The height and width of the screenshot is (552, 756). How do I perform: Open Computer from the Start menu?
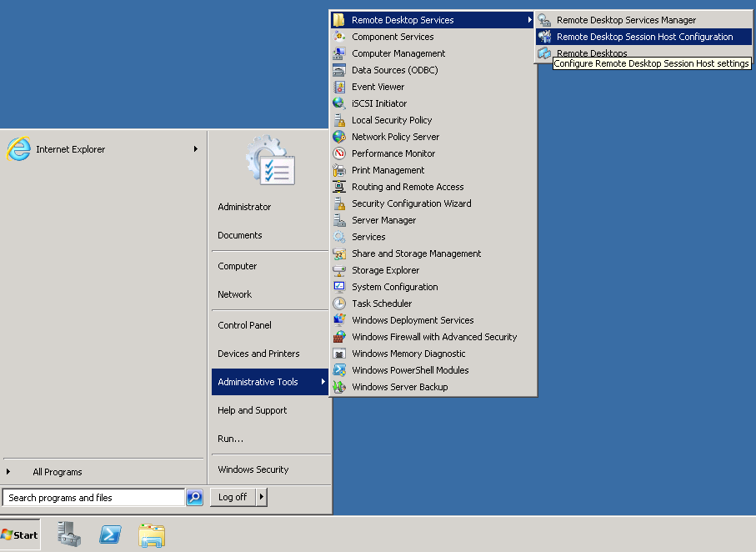click(x=270, y=266)
